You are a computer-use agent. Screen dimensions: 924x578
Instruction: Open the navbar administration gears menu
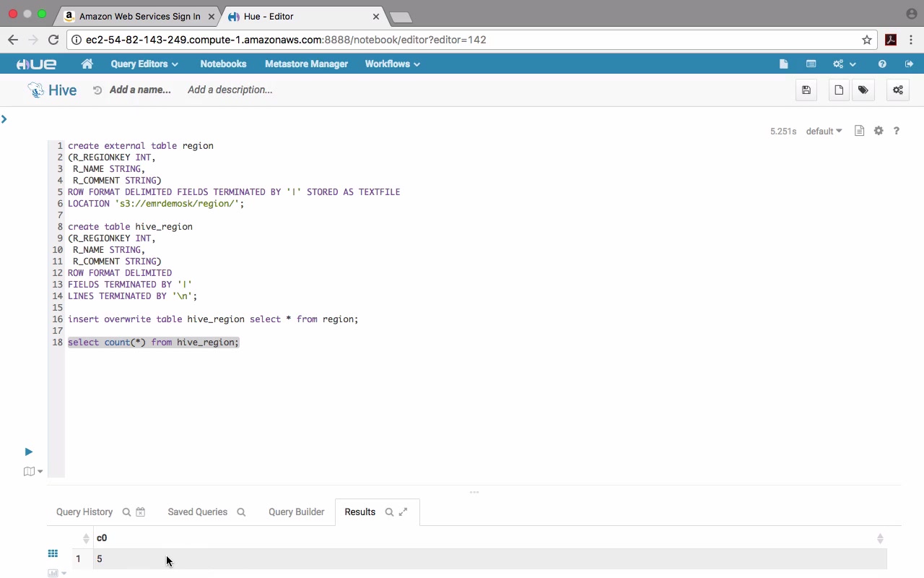[x=844, y=64]
